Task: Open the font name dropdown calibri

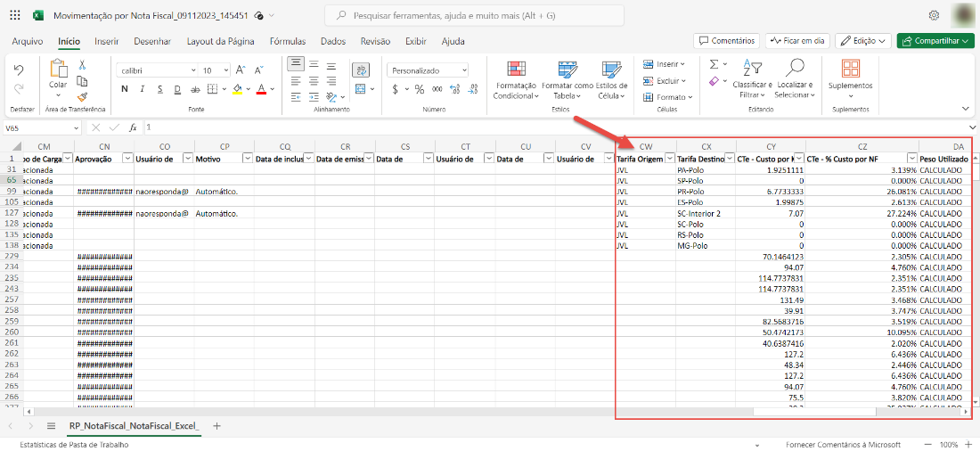Action: (193, 70)
